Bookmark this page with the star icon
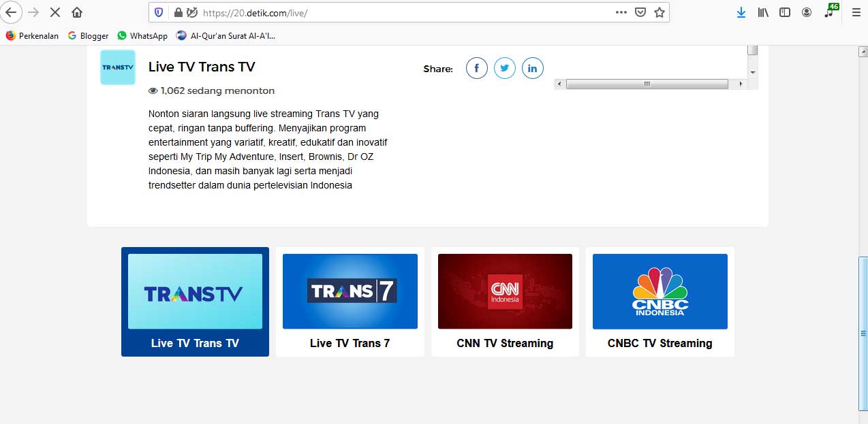 click(x=659, y=12)
